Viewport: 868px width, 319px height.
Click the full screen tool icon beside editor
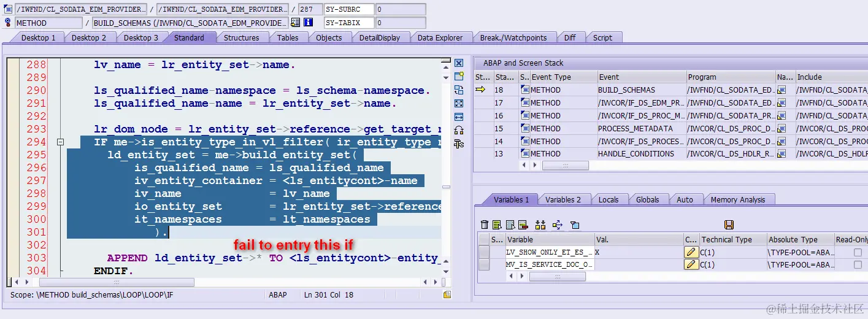click(459, 104)
